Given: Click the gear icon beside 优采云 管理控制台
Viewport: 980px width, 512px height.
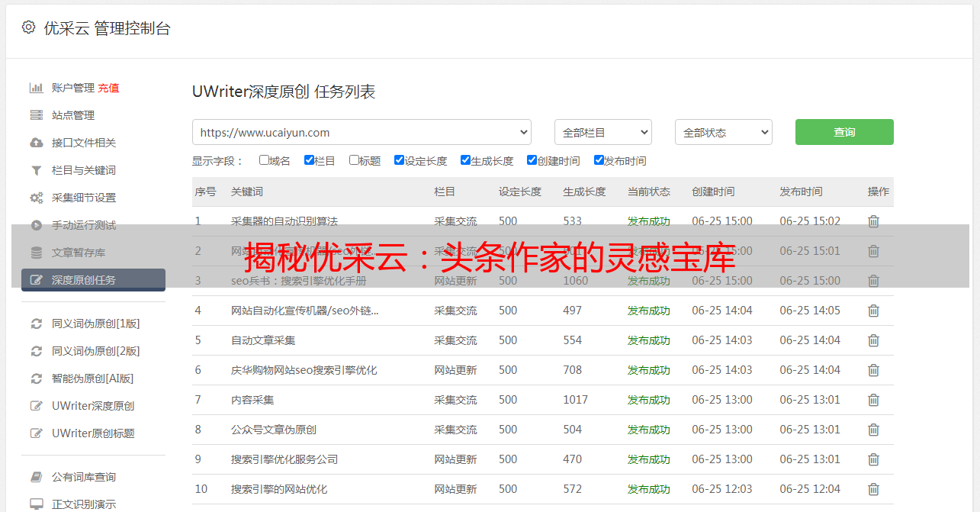Looking at the screenshot, I should click(28, 27).
